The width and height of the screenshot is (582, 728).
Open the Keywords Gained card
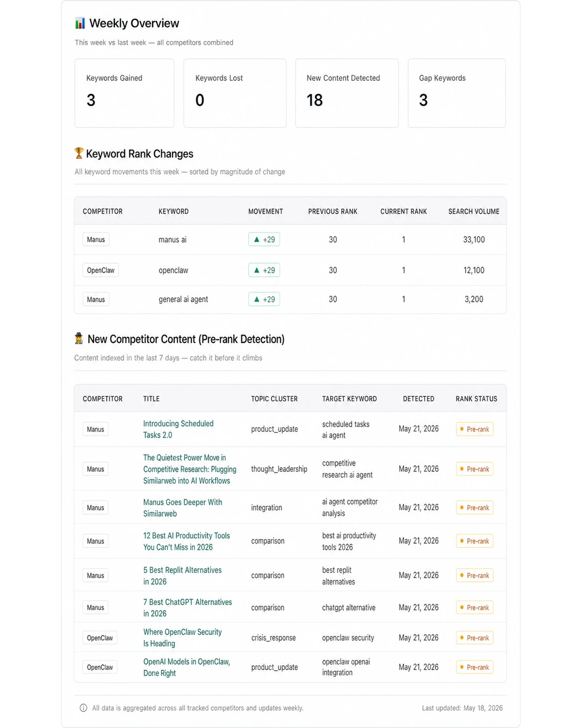[x=124, y=93]
